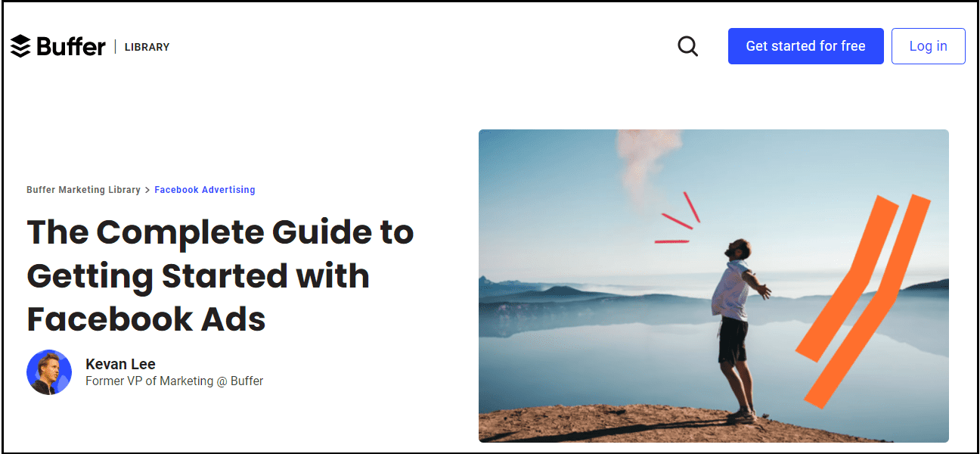Click the Get started for free button
Screen dimensions: 980x454
pos(805,46)
